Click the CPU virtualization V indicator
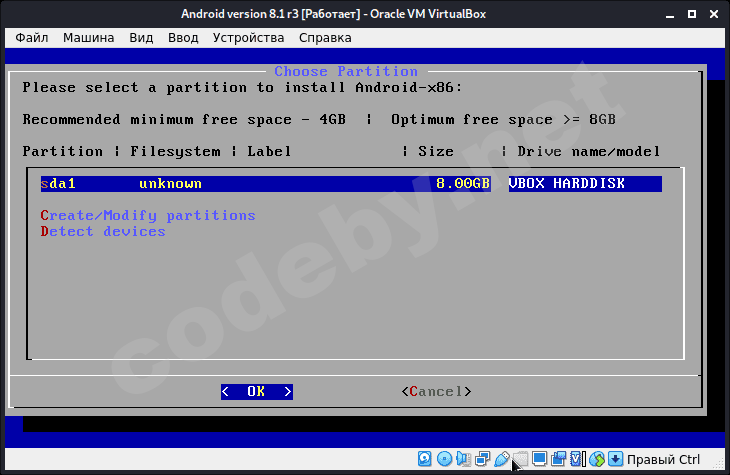Viewport: 730px width, 475px height. coord(577,459)
